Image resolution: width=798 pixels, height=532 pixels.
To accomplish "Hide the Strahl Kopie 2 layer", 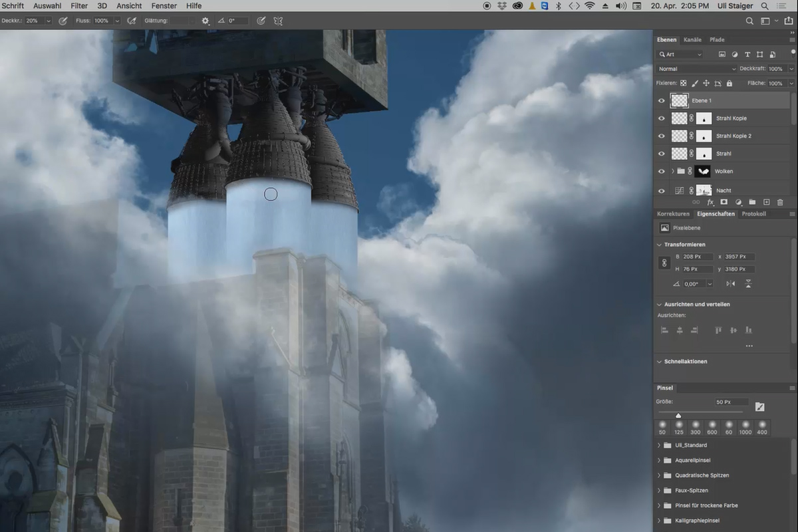I will [x=661, y=136].
